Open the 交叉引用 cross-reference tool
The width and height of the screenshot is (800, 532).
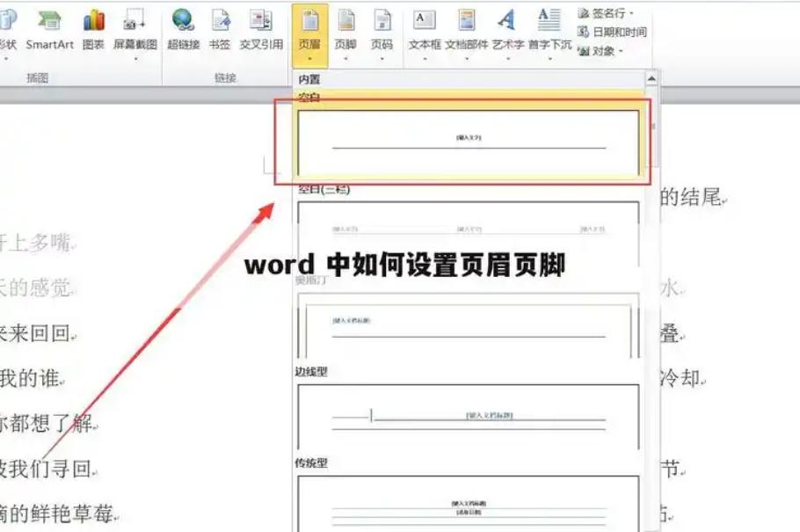pyautogui.click(x=261, y=32)
